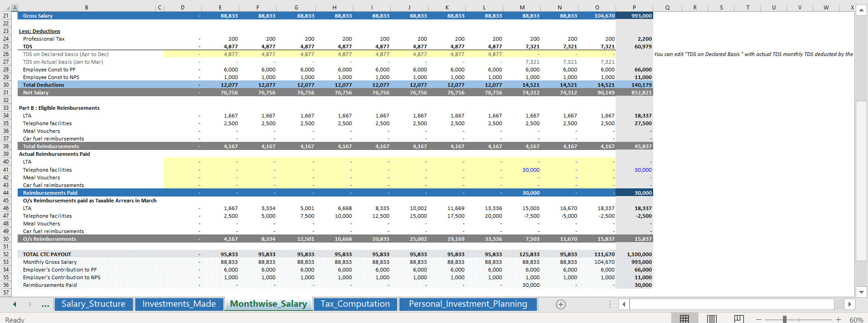Viewport: 868px width, 323px height.
Task: Select the Monthwise_Salary sheet tab
Action: point(269,304)
